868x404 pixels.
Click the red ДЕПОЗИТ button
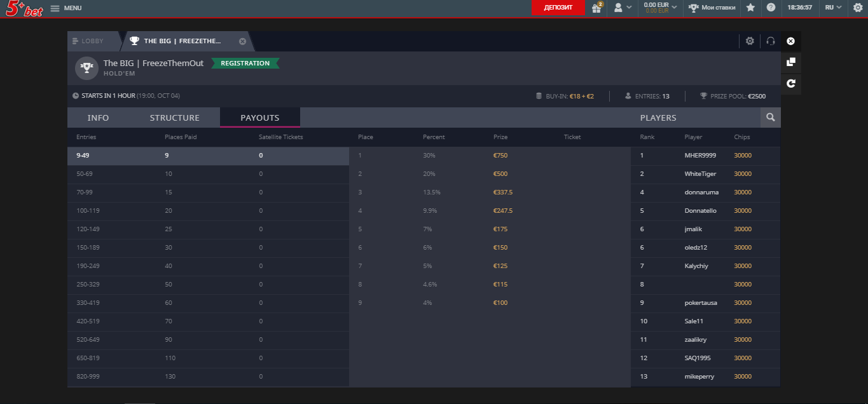[558, 8]
